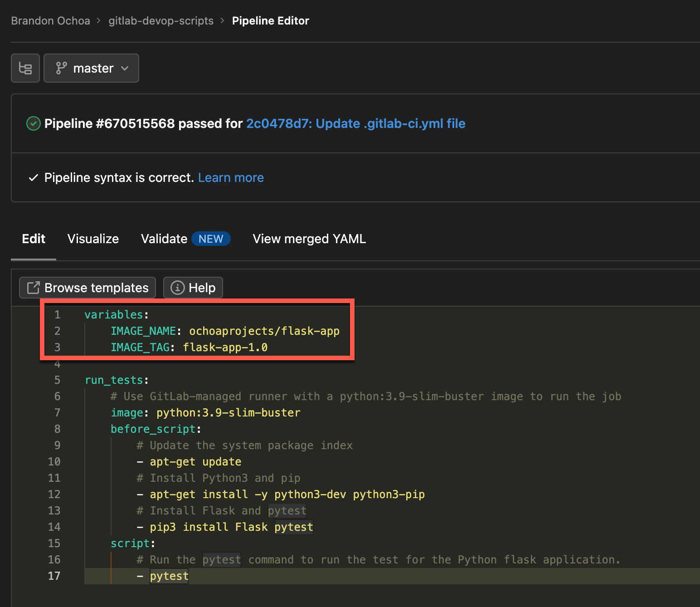Screen dimensions: 700x607
Task: Open the Validate tab
Action: pos(164,239)
